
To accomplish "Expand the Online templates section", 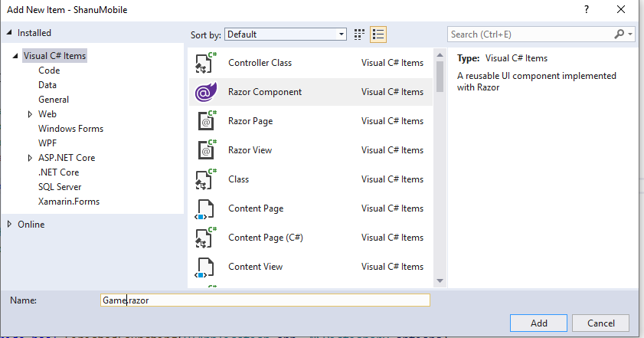I will tap(9, 224).
